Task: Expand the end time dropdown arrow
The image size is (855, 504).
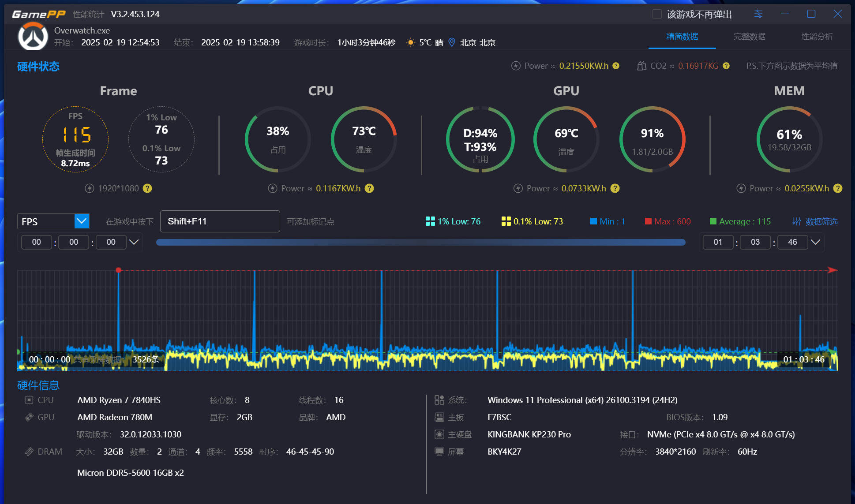Action: [816, 242]
